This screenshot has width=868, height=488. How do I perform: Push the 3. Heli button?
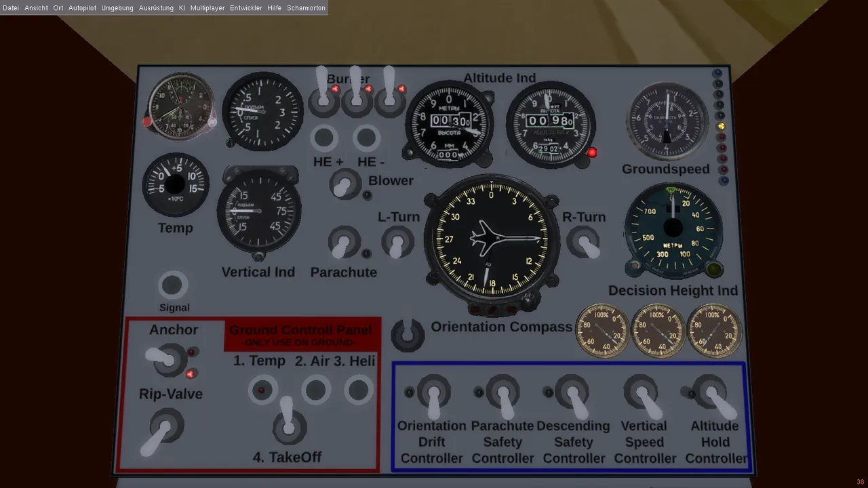(358, 390)
